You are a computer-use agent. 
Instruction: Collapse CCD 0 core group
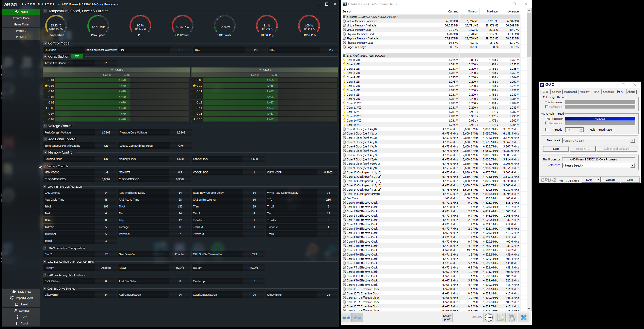112,70
